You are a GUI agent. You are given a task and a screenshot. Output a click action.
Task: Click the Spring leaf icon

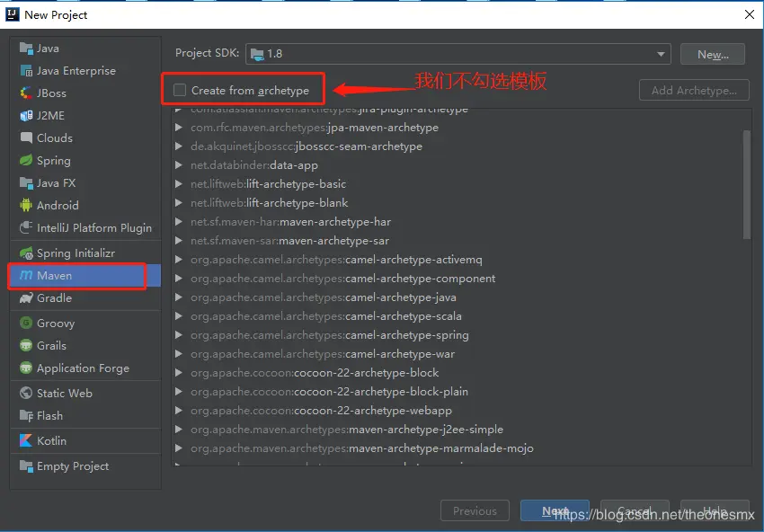(26, 160)
